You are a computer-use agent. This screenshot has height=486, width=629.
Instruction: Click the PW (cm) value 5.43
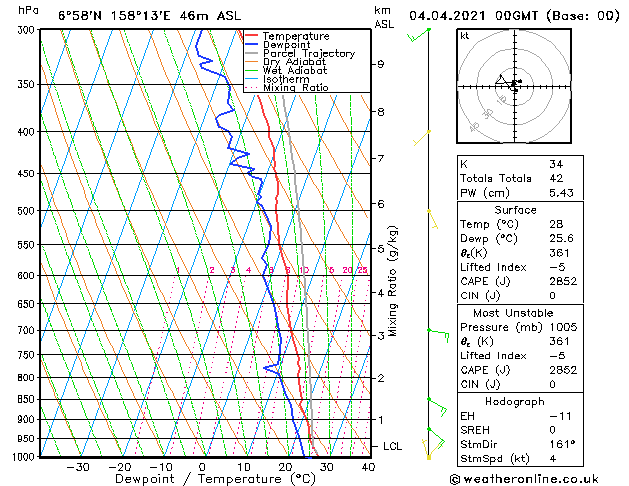(x=561, y=193)
